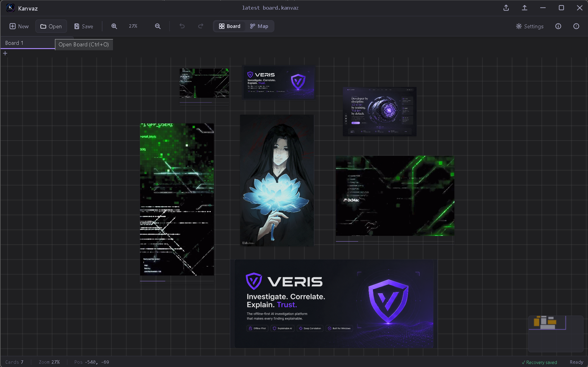Undo the last action

coord(182,26)
